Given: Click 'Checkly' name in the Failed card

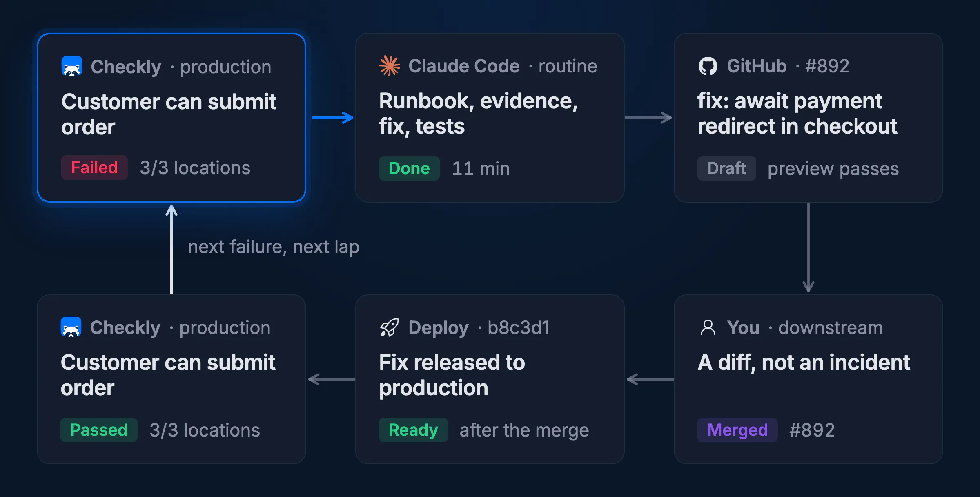Looking at the screenshot, I should 126,67.
